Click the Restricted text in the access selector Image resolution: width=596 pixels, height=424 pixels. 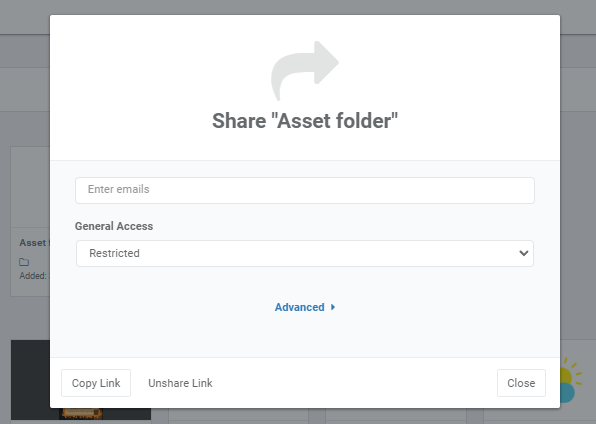(114, 253)
